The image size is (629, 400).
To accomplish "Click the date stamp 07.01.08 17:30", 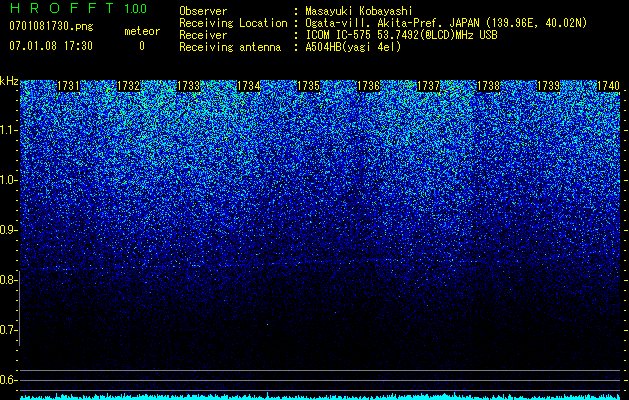I will click(51, 46).
